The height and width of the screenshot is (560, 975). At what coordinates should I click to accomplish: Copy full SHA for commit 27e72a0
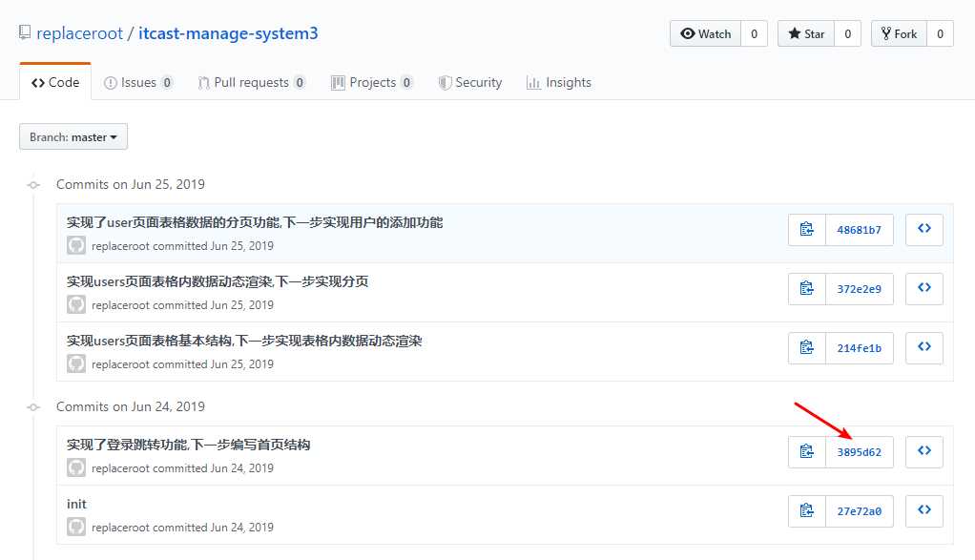click(806, 511)
